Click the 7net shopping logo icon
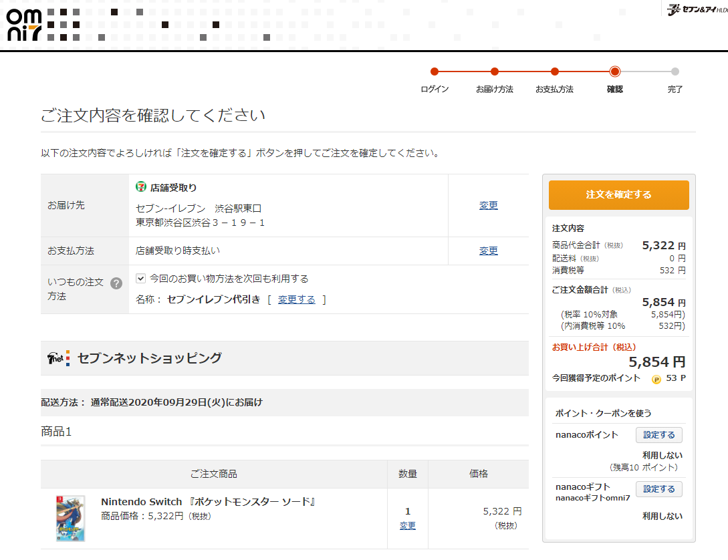This screenshot has width=728, height=560. coord(59,358)
